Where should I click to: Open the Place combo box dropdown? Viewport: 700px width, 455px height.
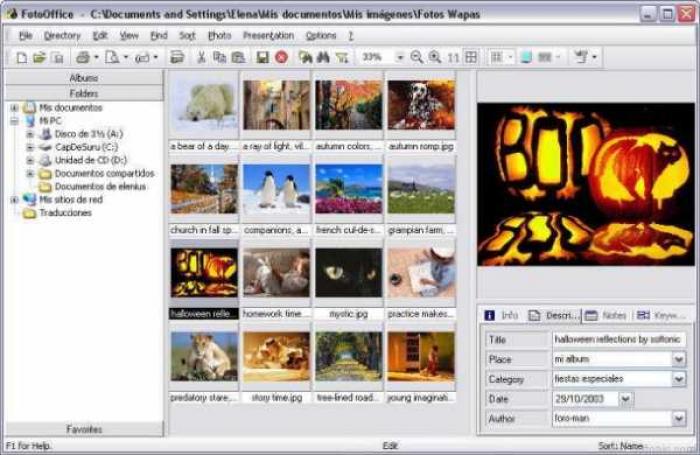679,359
